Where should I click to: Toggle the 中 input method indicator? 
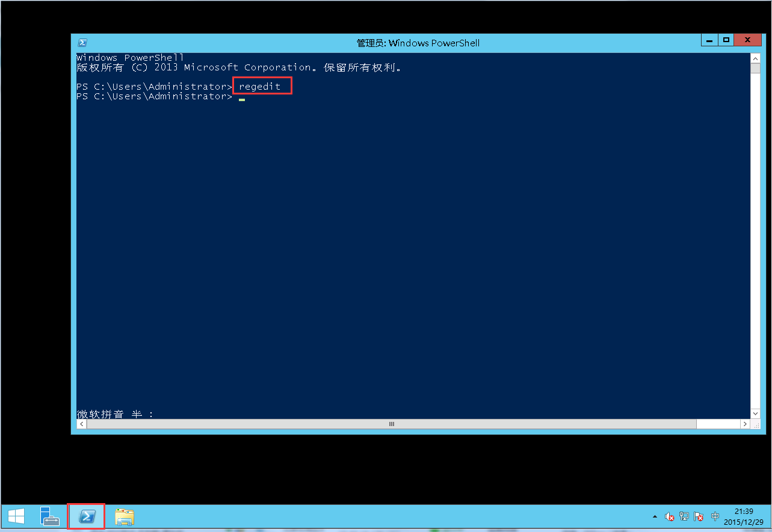tap(715, 516)
